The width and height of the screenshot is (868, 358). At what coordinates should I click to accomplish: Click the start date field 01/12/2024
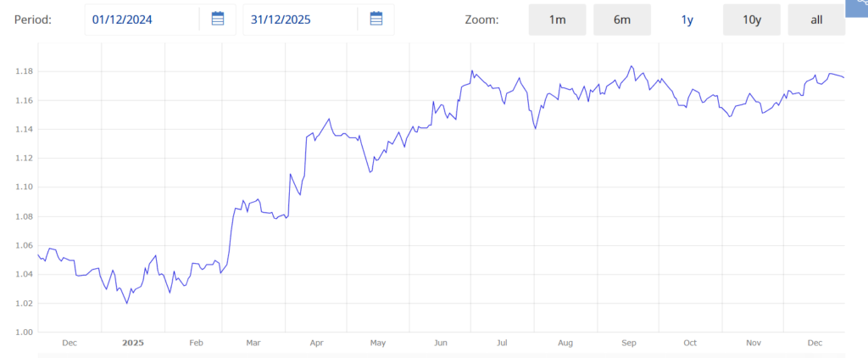tap(141, 20)
